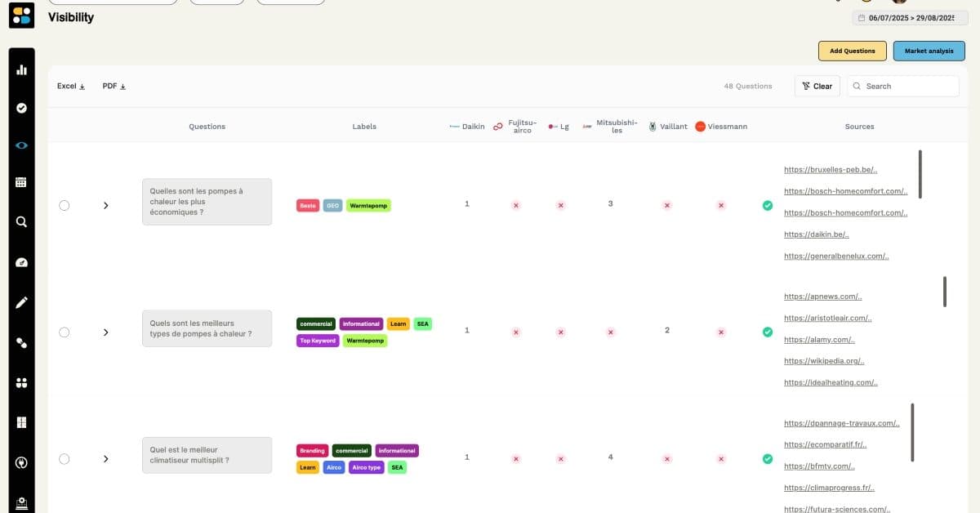This screenshot has width=980, height=513.
Task: Expand the 'pompes à chaleur les plus économiques' row
Action: pos(105,205)
